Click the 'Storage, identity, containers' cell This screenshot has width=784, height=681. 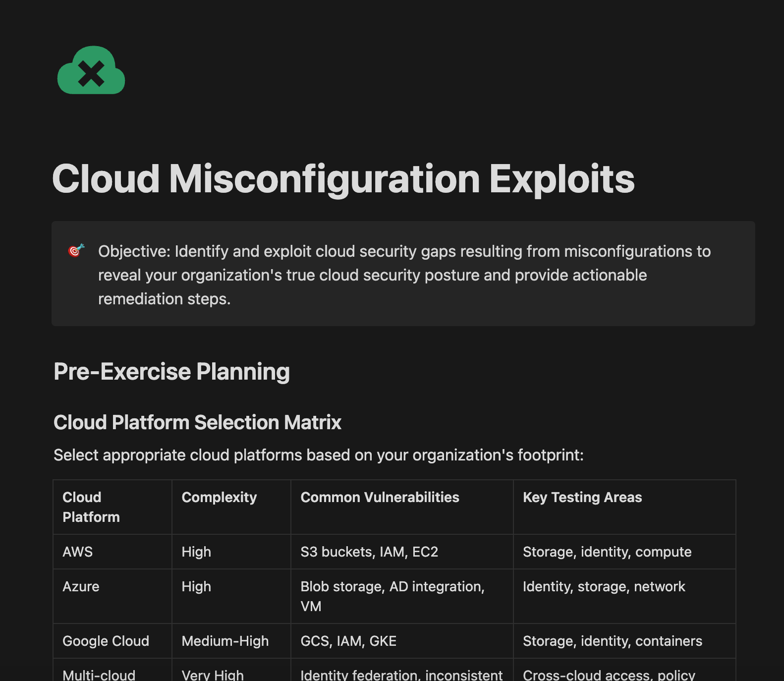coord(624,641)
